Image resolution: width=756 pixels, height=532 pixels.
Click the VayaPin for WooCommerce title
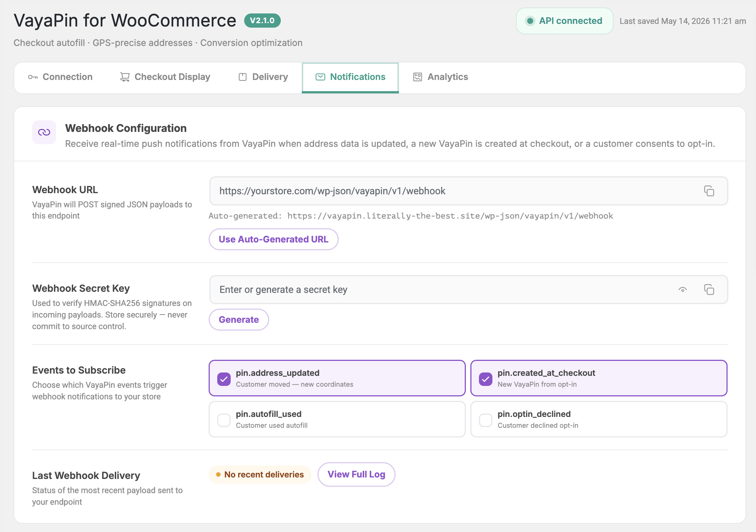[125, 21]
